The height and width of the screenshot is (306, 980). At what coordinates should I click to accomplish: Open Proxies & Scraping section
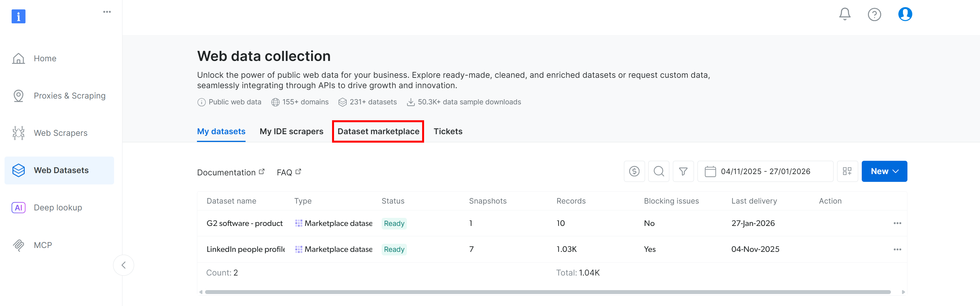click(x=69, y=96)
